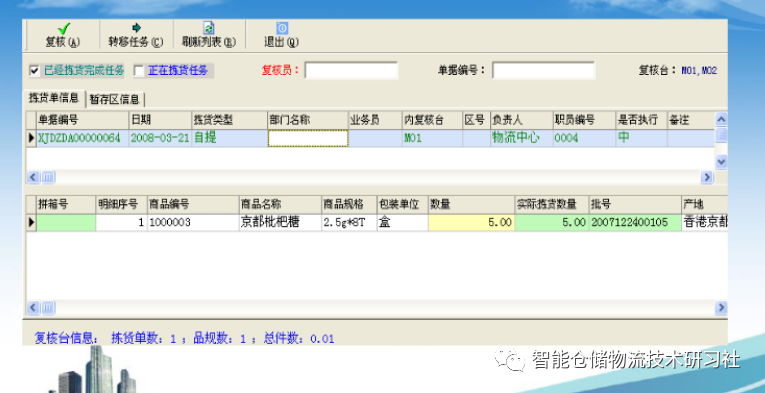Click the 商品编号 column header
The width and height of the screenshot is (765, 393).
193,204
